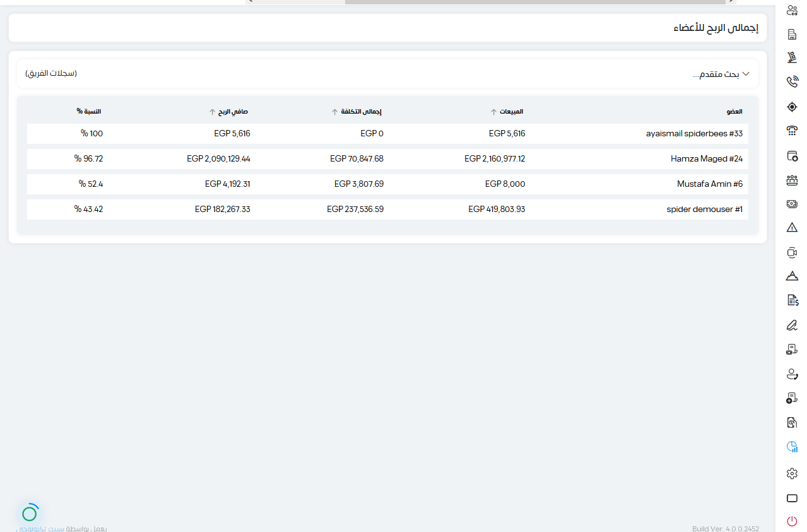Screen dimensions: 807x532
Task: Click the العضو column header
Action: [x=734, y=111]
